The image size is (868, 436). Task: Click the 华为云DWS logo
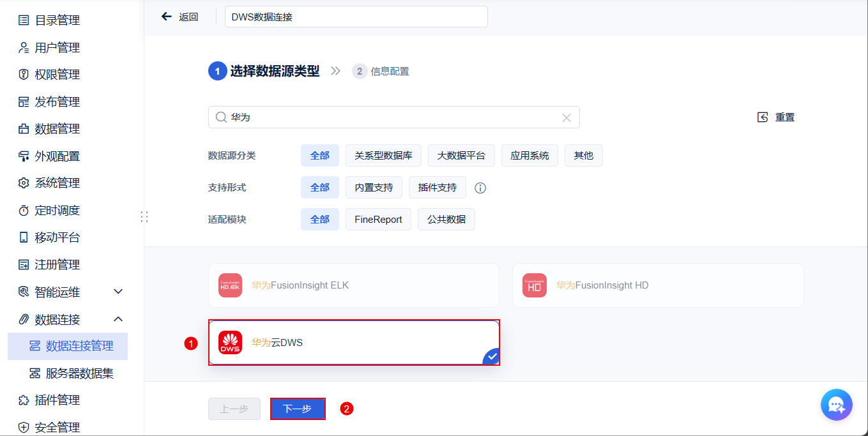click(230, 343)
